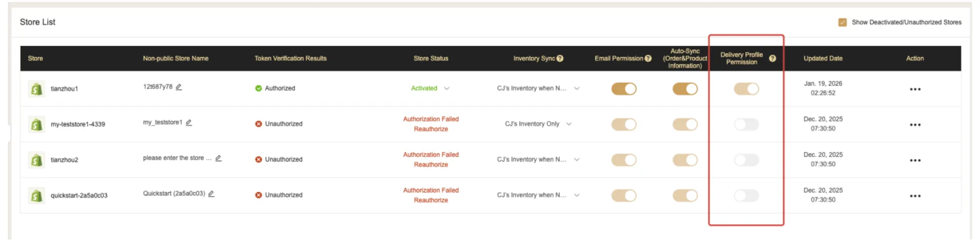Screen dimensions: 980x241
Task: Open the actions ellipsis for quickstart-2a5a0c03
Action: [x=915, y=196]
